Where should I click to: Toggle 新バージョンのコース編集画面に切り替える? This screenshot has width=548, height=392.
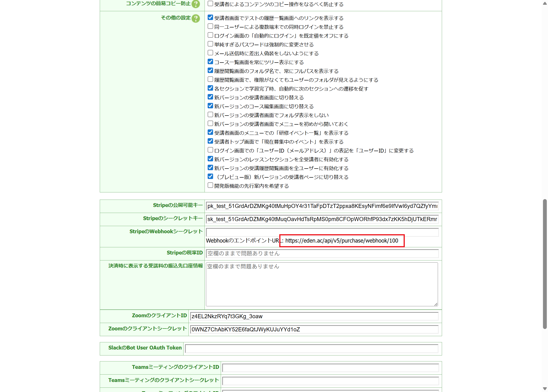(x=210, y=106)
